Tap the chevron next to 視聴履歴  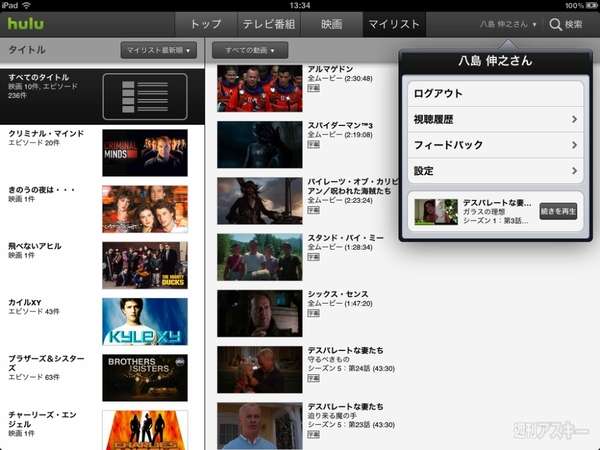tap(574, 119)
